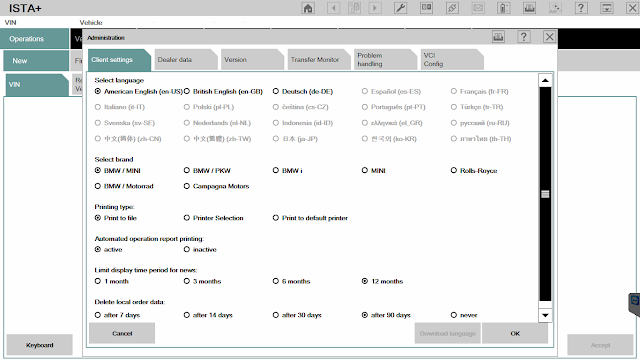This screenshot has height=360, width=640.
Task: Click the back arrow toolbar icon
Action: click(333, 8)
